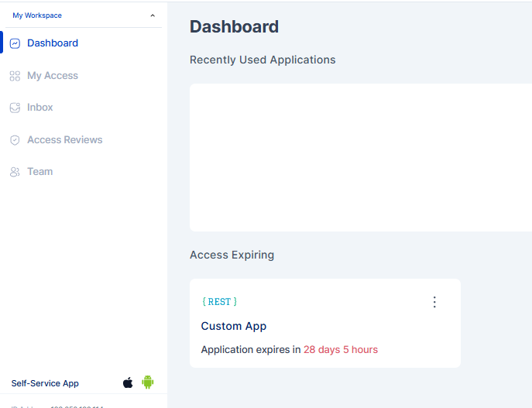
Task: Click the Self-Service App label
Action: [45, 383]
